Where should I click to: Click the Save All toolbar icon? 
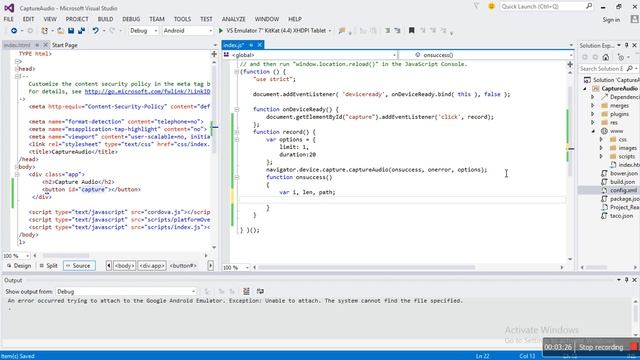pyautogui.click(x=81, y=31)
